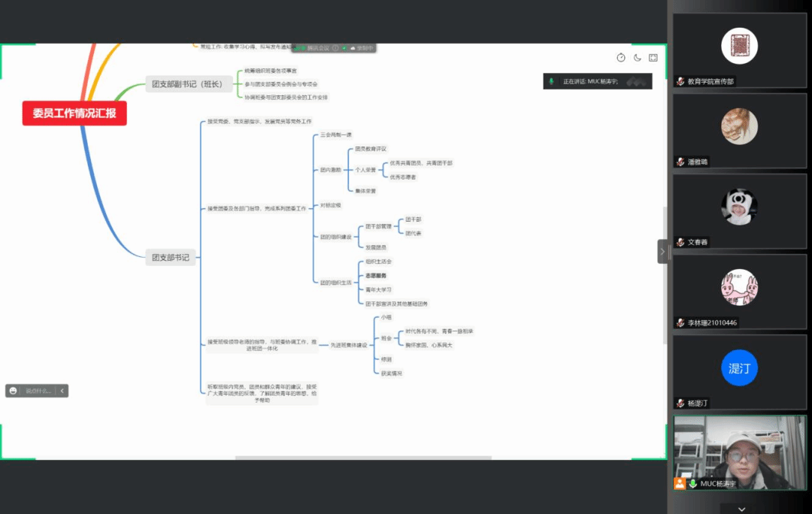Click the muted mic icon of 杨湜汀
This screenshot has width=812, height=514.
pyautogui.click(x=680, y=404)
